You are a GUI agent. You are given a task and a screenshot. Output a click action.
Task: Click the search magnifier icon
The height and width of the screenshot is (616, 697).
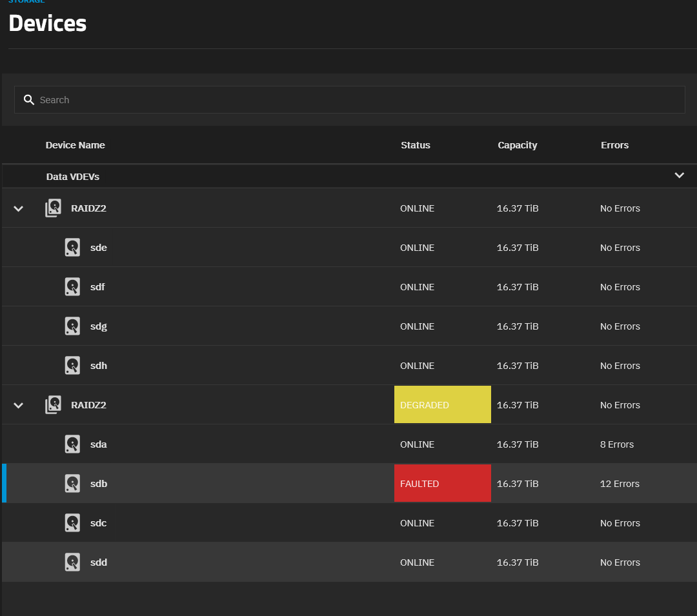coord(29,100)
